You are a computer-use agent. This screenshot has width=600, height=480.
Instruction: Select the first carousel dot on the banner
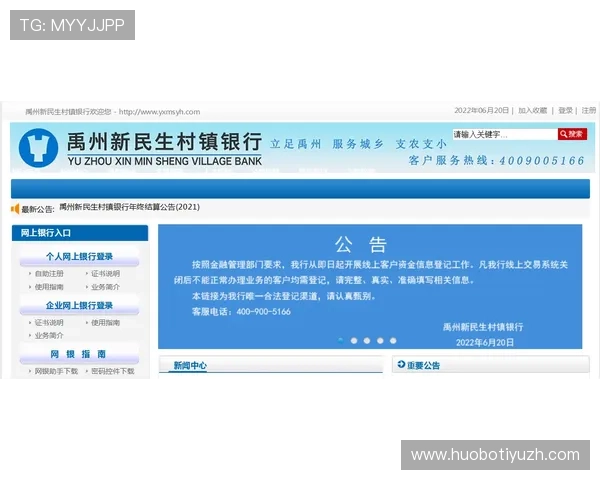(341, 341)
